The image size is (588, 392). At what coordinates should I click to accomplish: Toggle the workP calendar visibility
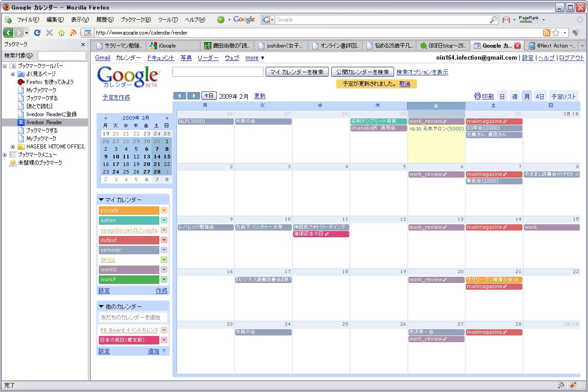coord(129,279)
